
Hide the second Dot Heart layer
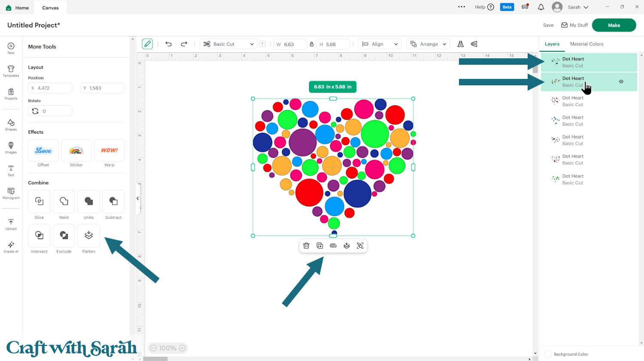[621, 81]
